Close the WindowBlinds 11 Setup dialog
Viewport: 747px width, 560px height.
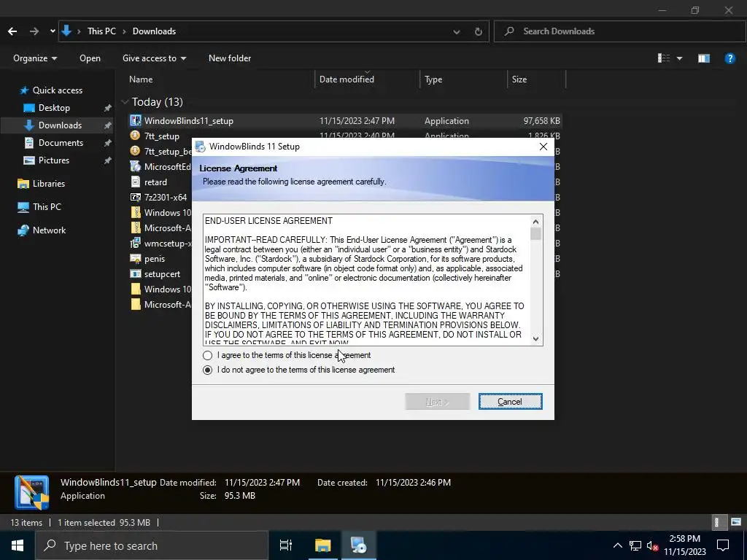tap(543, 147)
